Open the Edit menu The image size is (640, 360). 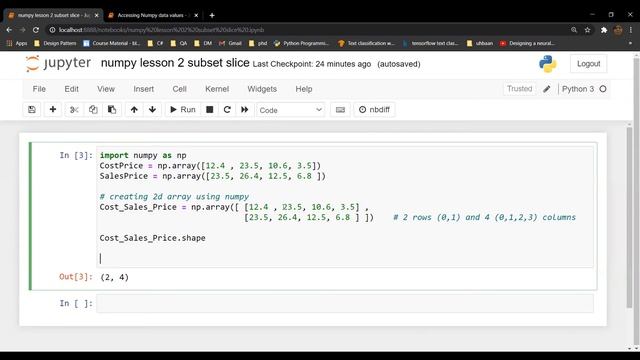coord(71,89)
